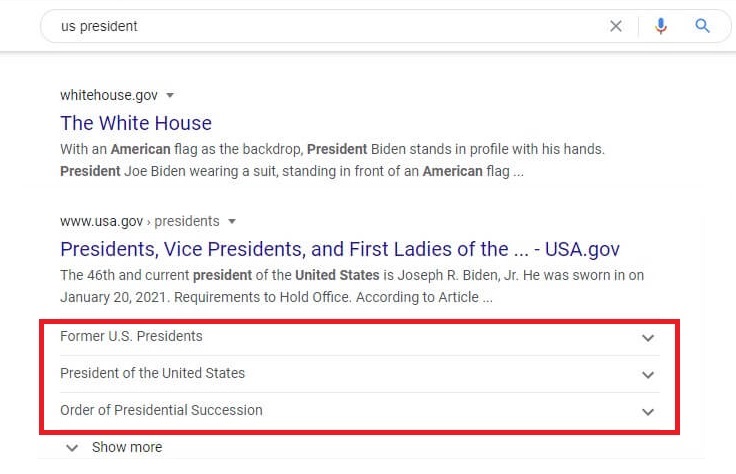Open The White House result link
Screen dimensions: 736x474
pos(136,123)
